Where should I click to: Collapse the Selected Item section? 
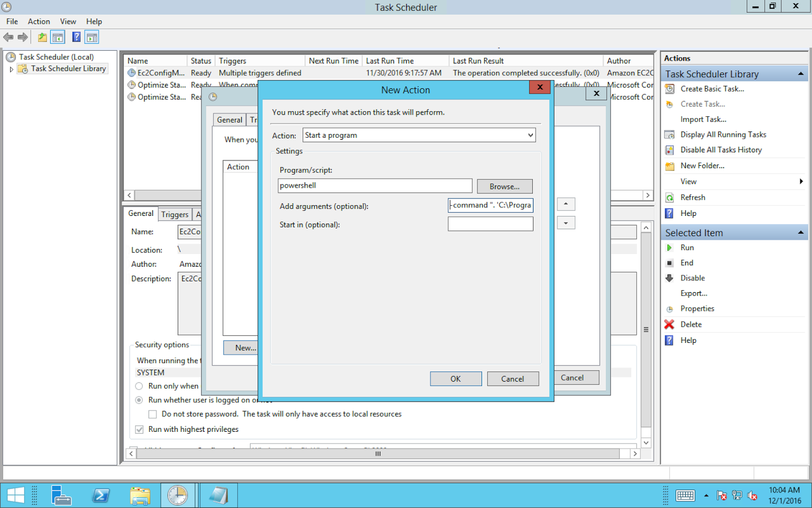(801, 232)
